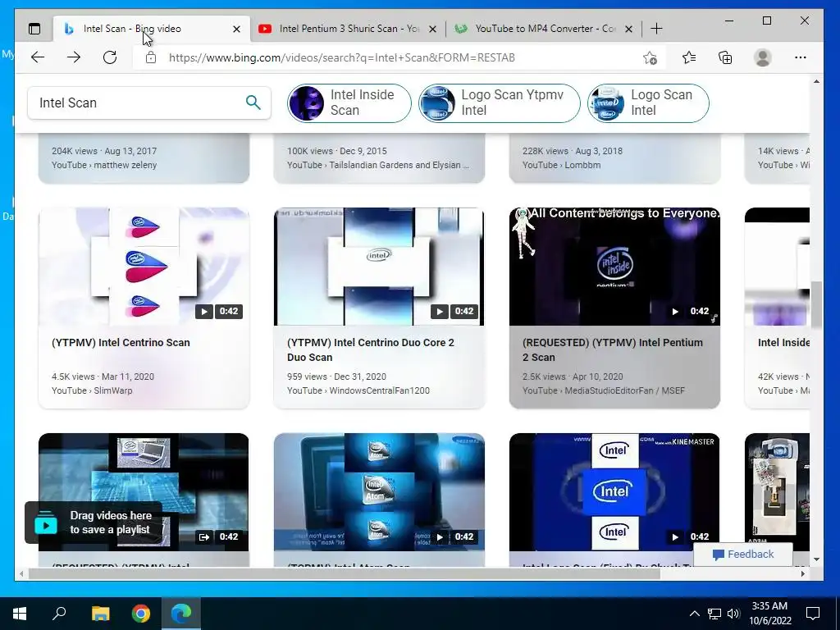Click the Microsoft Edge taskbar icon
The height and width of the screenshot is (630, 840).
tap(181, 614)
